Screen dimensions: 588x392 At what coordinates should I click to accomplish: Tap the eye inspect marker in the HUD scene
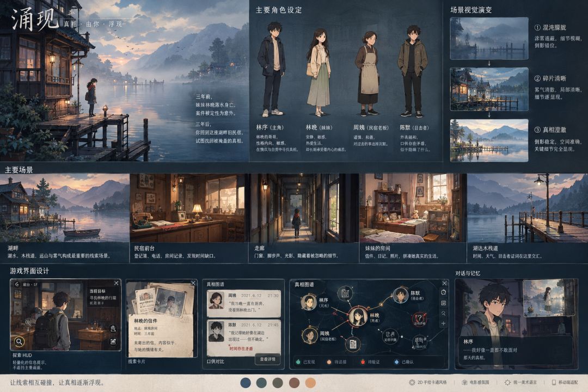pyautogui.click(x=27, y=322)
